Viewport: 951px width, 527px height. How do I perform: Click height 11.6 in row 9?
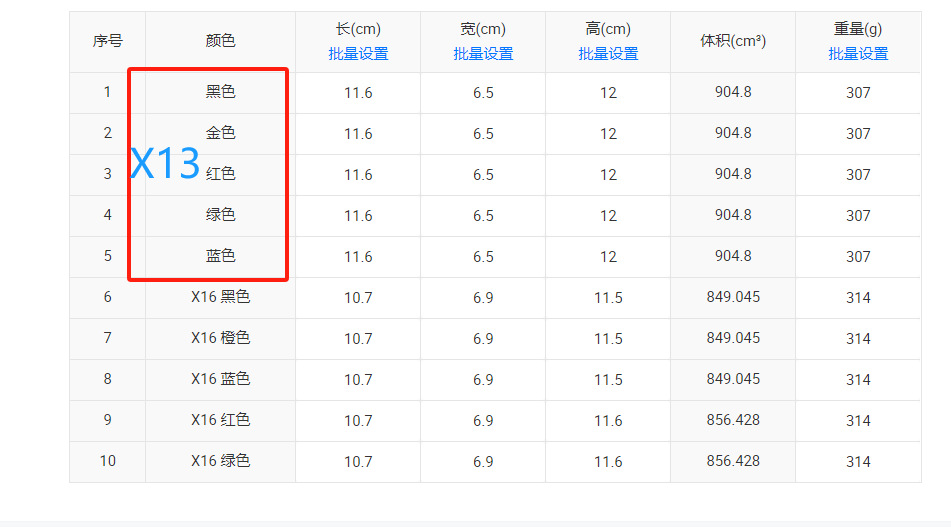(x=608, y=420)
